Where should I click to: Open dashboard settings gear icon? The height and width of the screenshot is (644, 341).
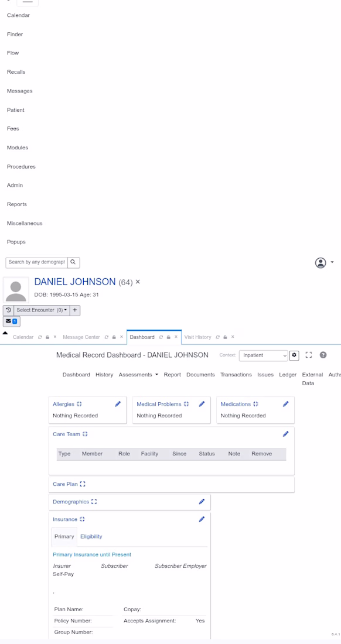coord(294,355)
